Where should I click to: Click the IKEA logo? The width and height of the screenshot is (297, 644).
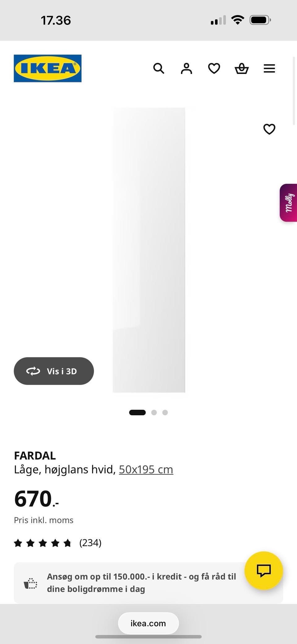click(48, 68)
